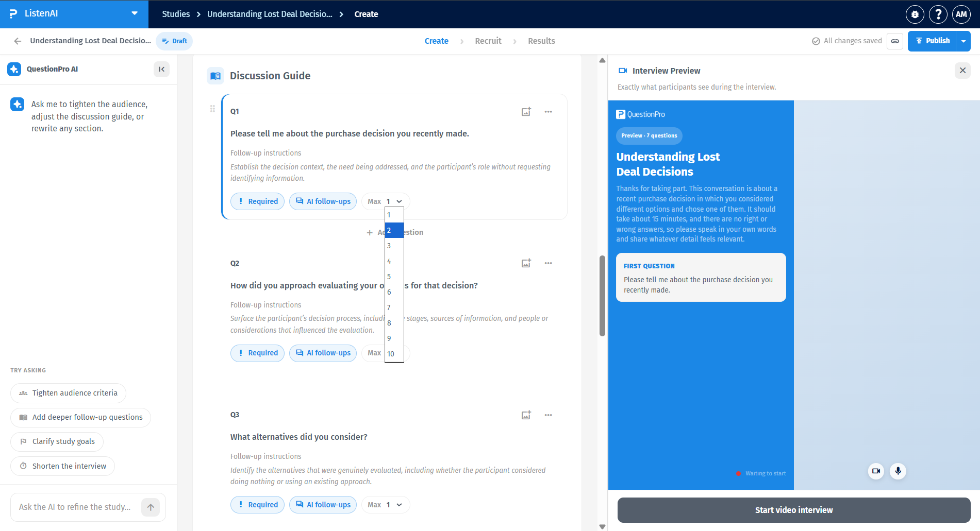Open the help question mark icon
Image resolution: width=980 pixels, height=531 pixels.
click(x=938, y=14)
